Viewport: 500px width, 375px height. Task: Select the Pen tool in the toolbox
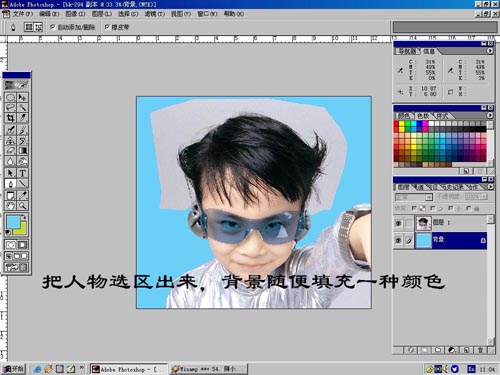(x=10, y=184)
